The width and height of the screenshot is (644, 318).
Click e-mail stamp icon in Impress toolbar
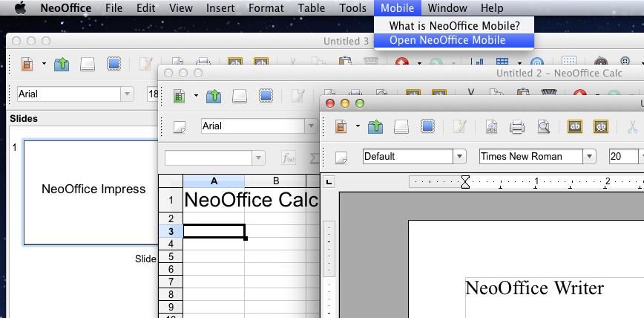[114, 64]
